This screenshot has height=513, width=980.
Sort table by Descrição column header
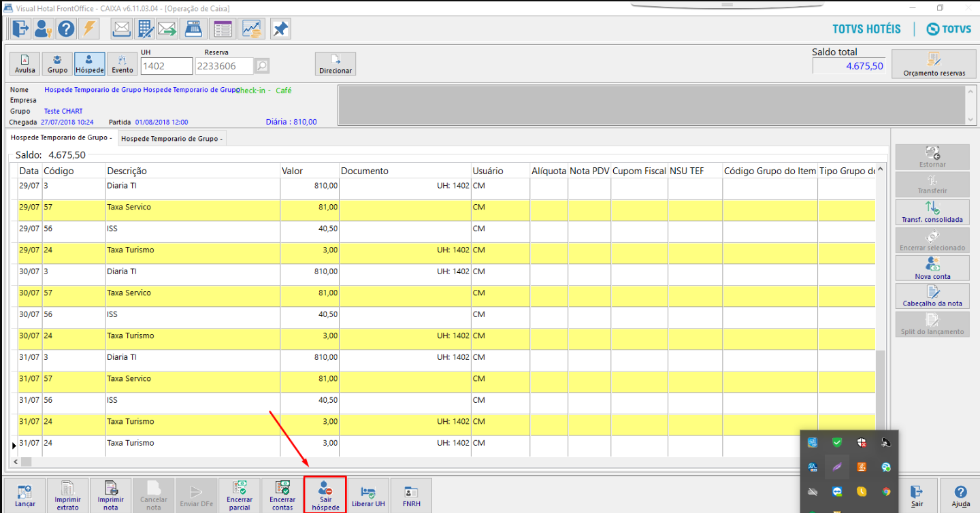[193, 171]
